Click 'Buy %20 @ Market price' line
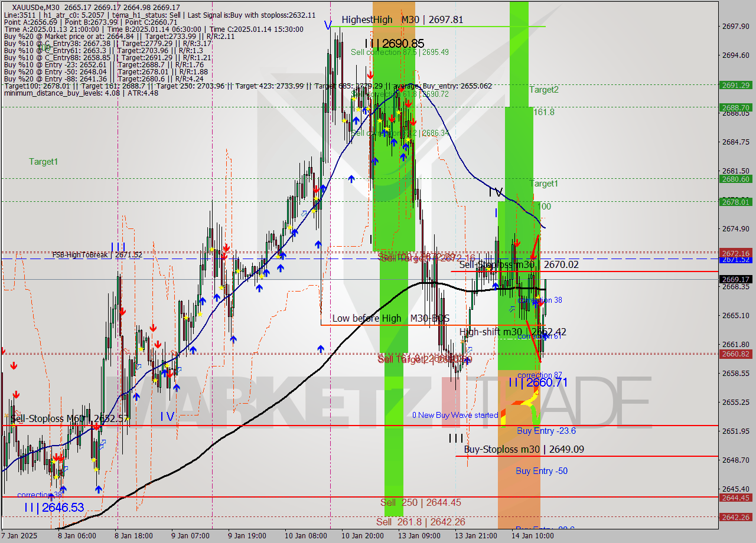Image resolution: width=756 pixels, height=543 pixels. pyautogui.click(x=119, y=36)
